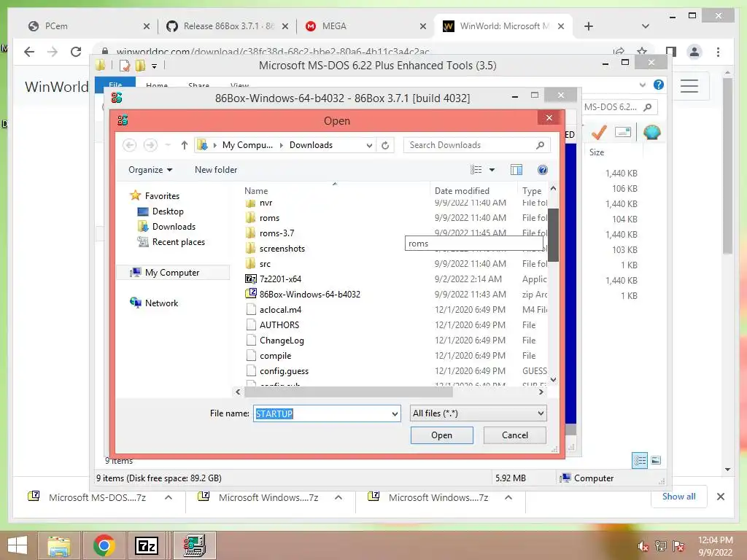
Task: Click New folder in Open dialog
Action: [216, 169]
